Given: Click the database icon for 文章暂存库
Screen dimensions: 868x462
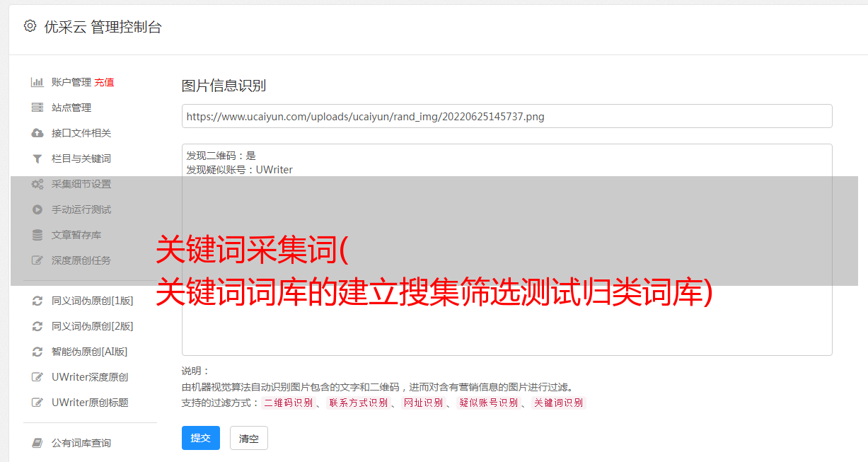Looking at the screenshot, I should (37, 235).
